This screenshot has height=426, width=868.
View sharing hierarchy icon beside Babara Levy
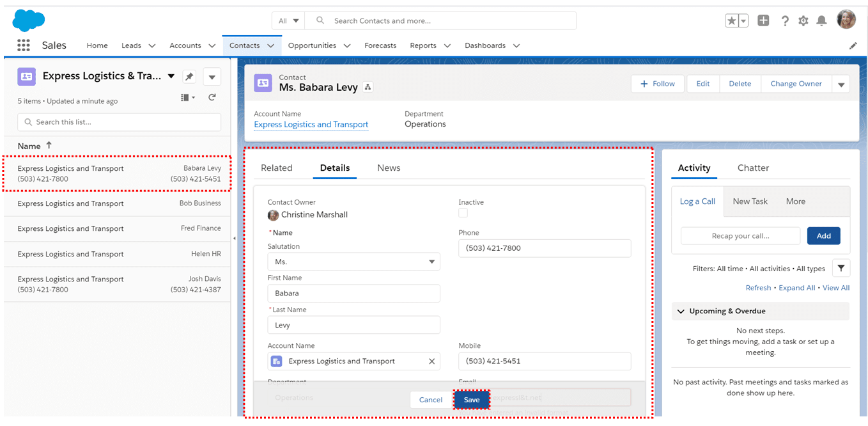tap(368, 87)
